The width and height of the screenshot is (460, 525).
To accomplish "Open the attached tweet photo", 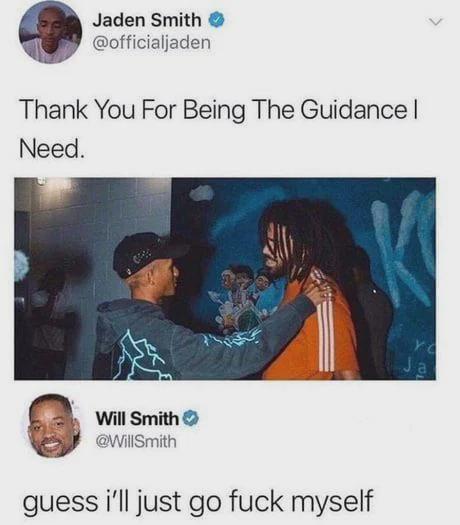I will coord(225,279).
